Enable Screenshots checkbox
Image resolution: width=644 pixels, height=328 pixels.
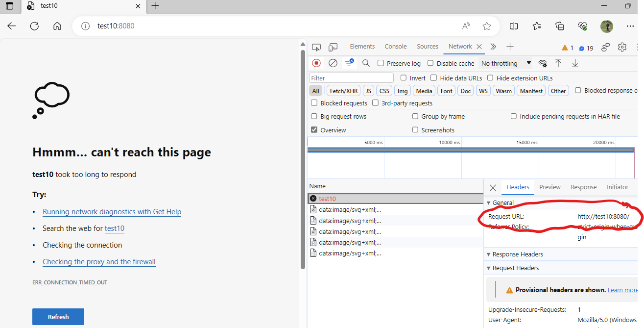[415, 130]
